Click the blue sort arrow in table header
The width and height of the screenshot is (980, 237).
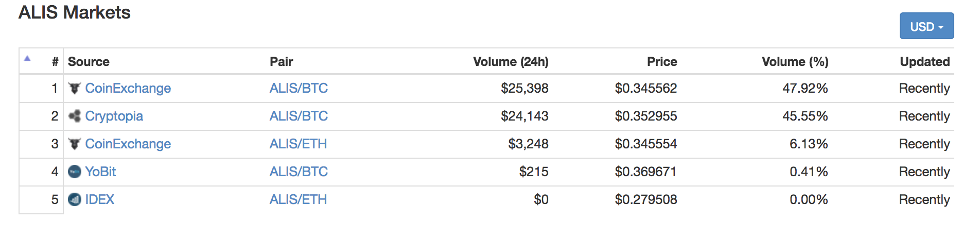pos(27,58)
